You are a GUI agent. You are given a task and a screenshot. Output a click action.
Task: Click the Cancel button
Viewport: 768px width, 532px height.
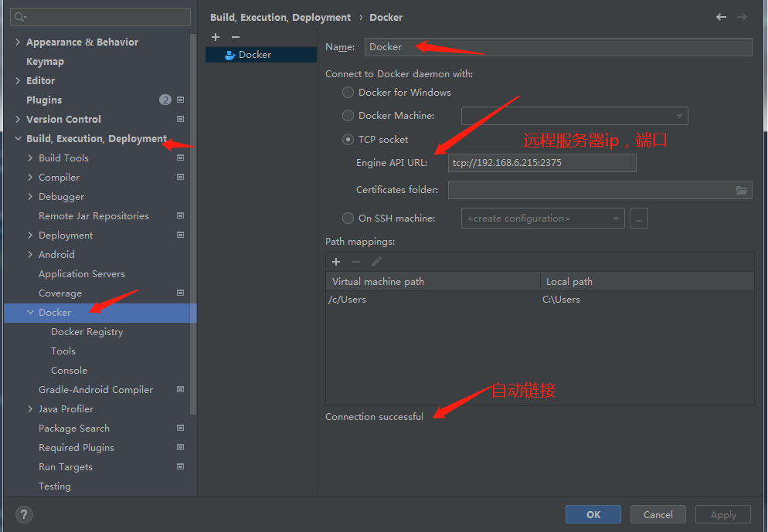pos(658,514)
